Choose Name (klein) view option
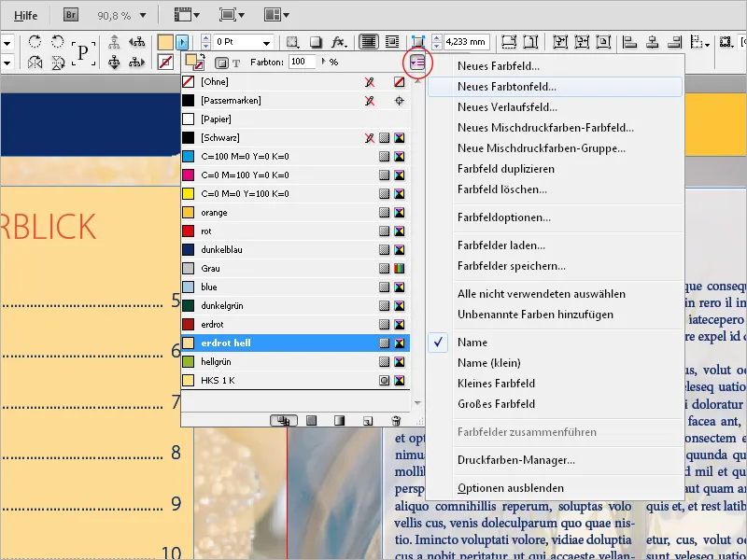 (x=555, y=363)
